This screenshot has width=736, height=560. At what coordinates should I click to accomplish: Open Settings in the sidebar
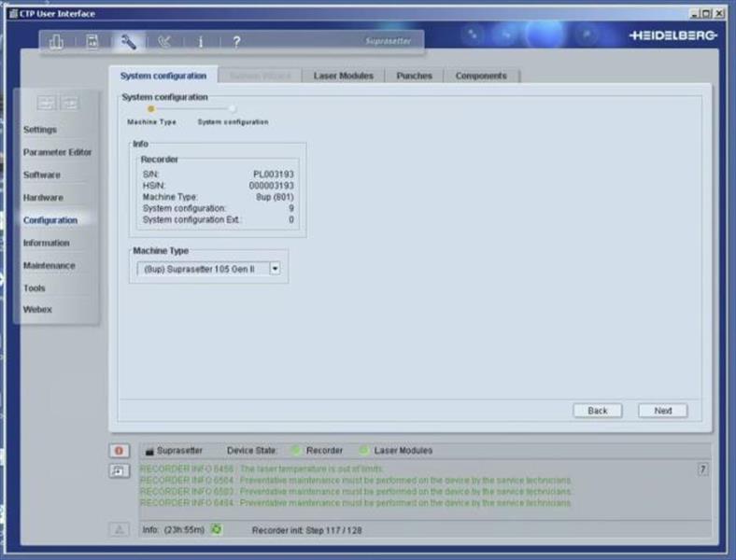click(x=40, y=130)
